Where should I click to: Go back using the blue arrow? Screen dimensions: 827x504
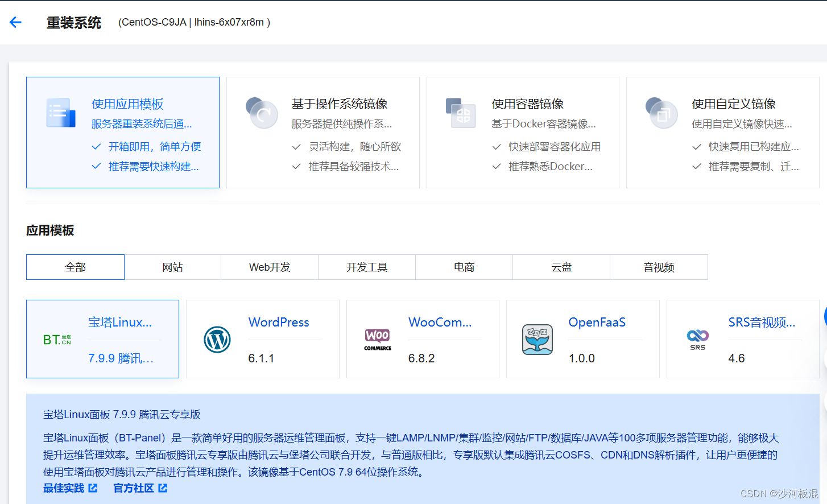[x=15, y=22]
